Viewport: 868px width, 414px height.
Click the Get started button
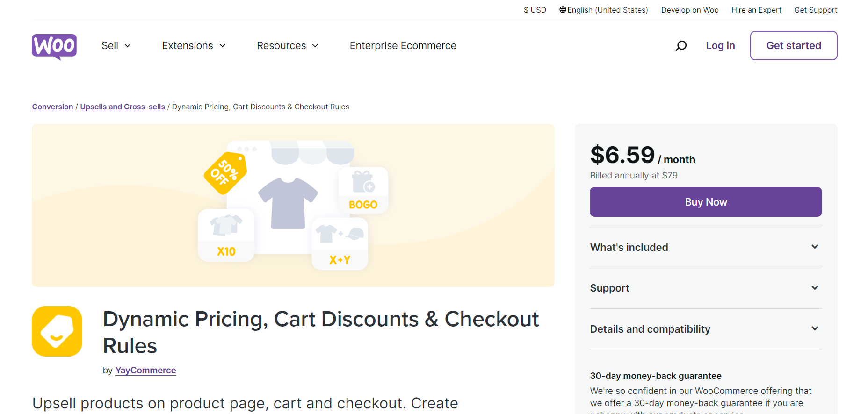point(794,45)
